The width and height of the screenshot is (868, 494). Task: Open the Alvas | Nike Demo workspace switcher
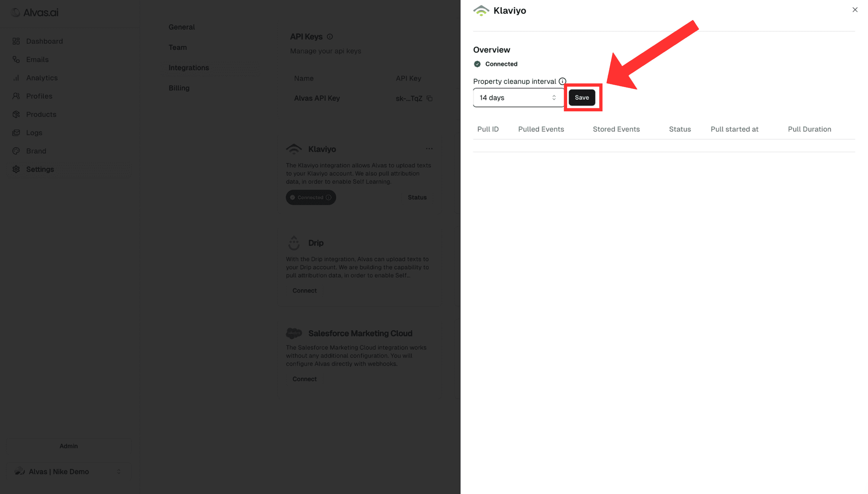[68, 472]
